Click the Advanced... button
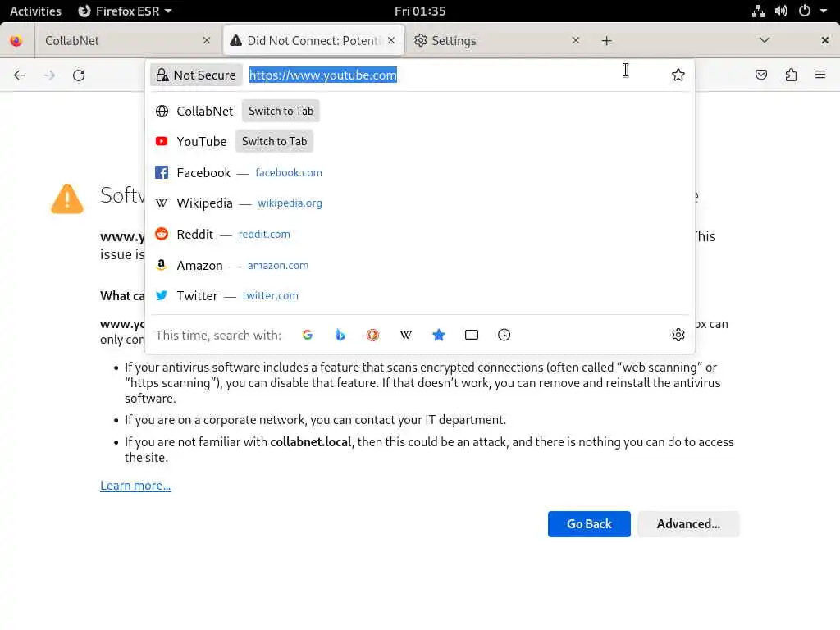840x630 pixels. coord(688,524)
